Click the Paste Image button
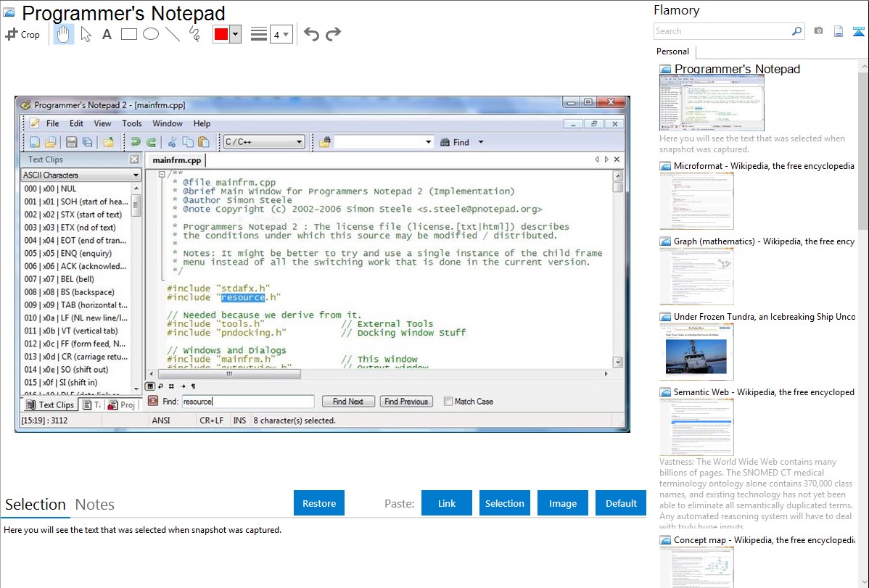The width and height of the screenshot is (869, 588). [x=562, y=503]
